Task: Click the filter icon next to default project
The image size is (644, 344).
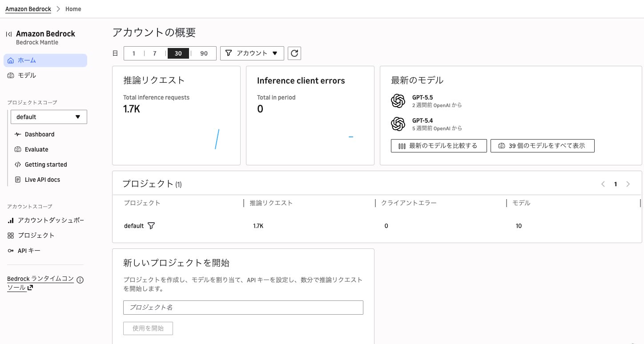Action: [x=151, y=226]
